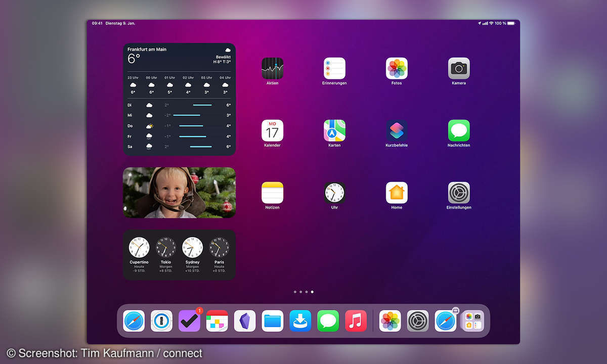Open Safari at the dock's left end
This screenshot has height=364, width=607.
[134, 321]
